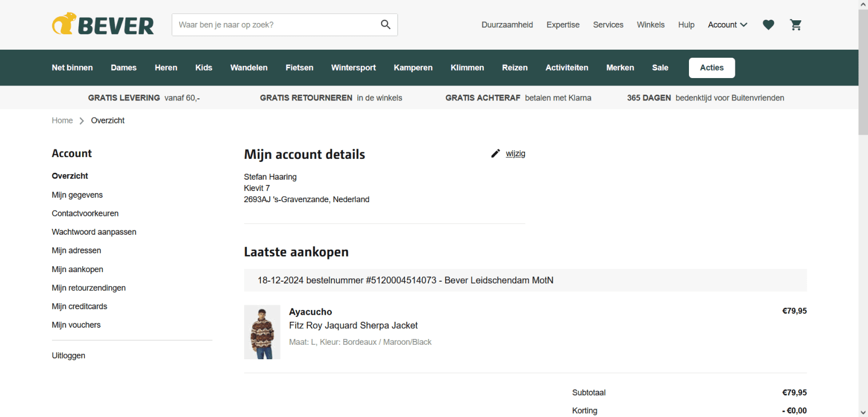Open the Sherpa Jacket product thumbnail
The image size is (868, 417).
(262, 332)
